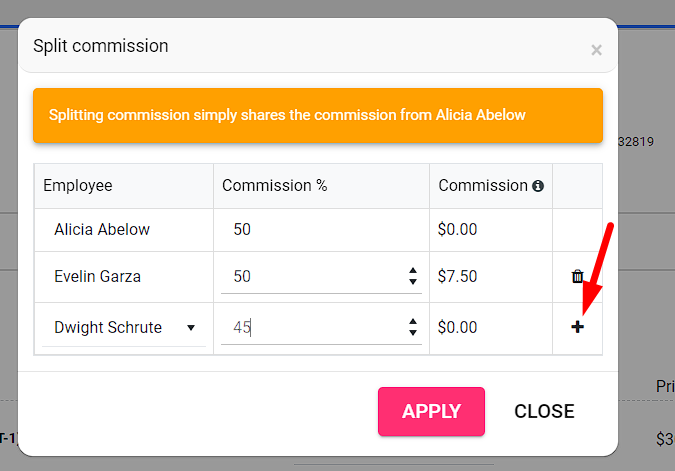675x471 pixels.
Task: Select Evelin Garza's $7.50 commission amount
Action: tap(458, 276)
